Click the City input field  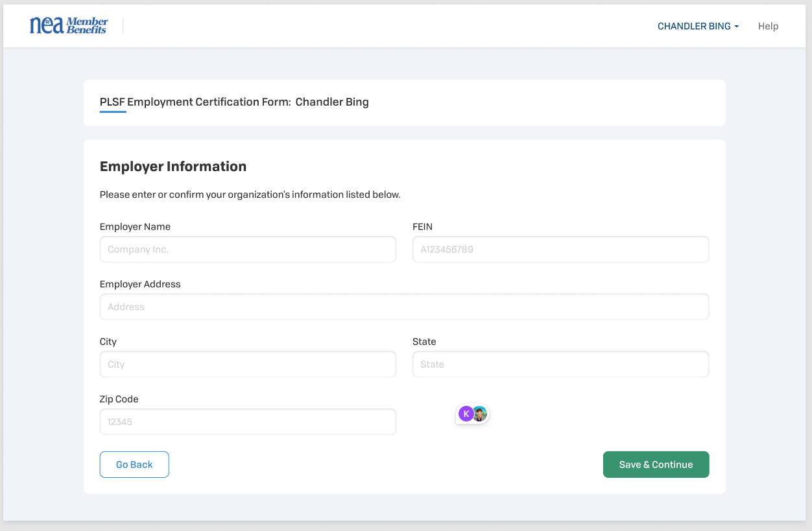click(x=248, y=364)
